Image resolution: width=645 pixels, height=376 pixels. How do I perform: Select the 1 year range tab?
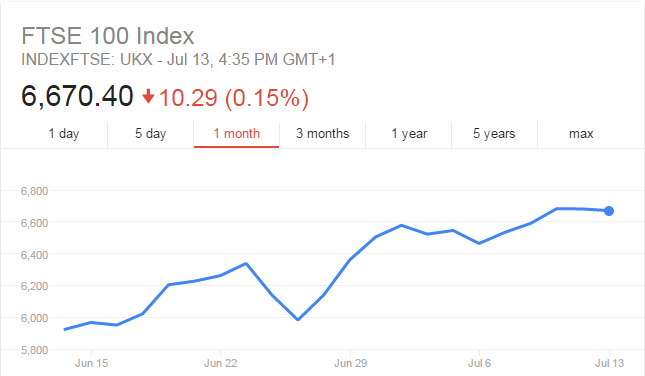(409, 134)
